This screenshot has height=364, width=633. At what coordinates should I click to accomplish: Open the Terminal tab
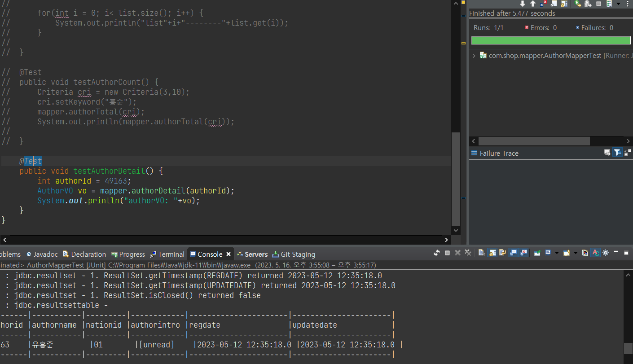click(x=167, y=254)
